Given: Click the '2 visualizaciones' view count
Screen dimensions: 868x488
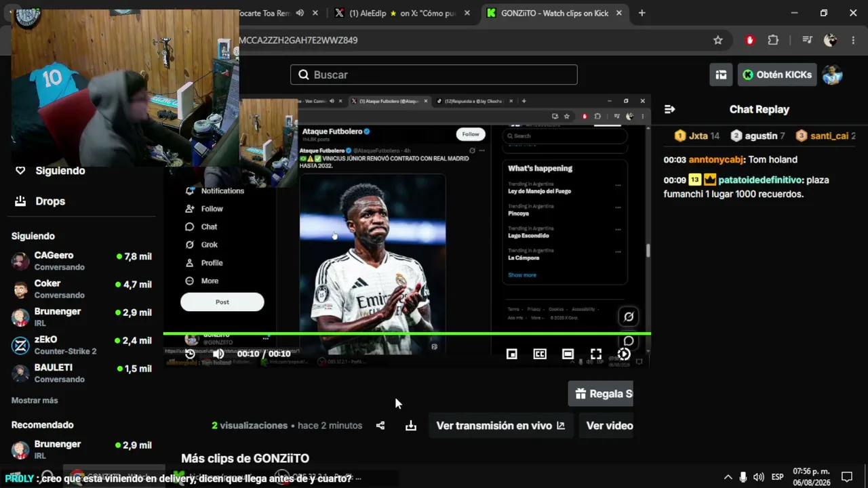Looking at the screenshot, I should point(250,426).
